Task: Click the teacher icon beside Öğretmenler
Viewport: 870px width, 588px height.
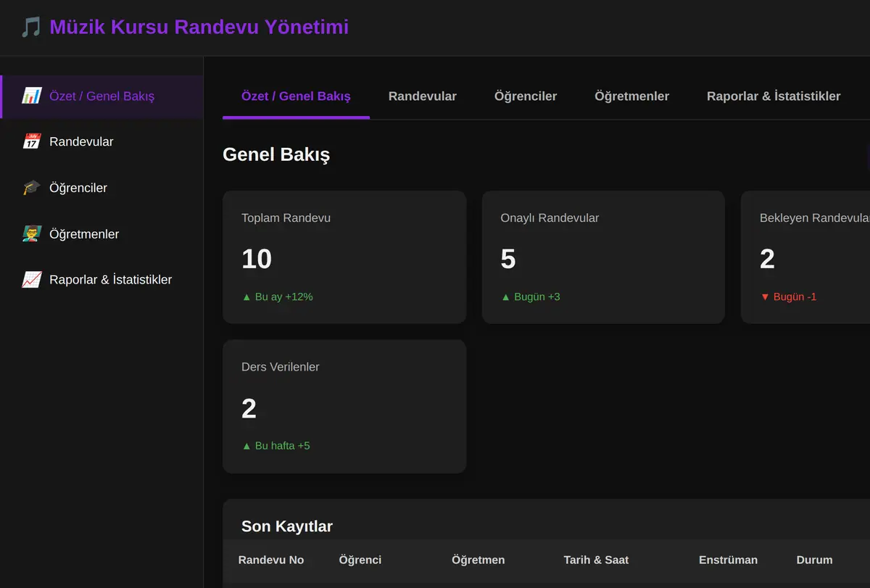Action: (31, 233)
